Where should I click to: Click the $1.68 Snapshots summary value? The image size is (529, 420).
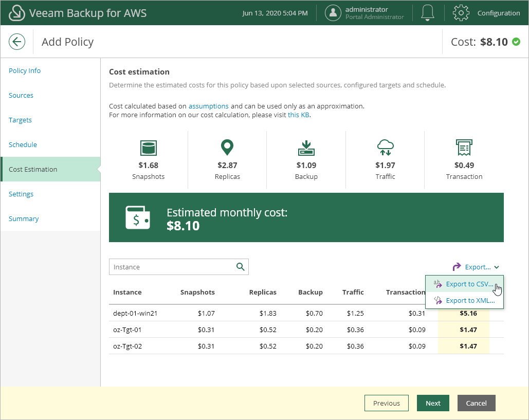pos(149,165)
